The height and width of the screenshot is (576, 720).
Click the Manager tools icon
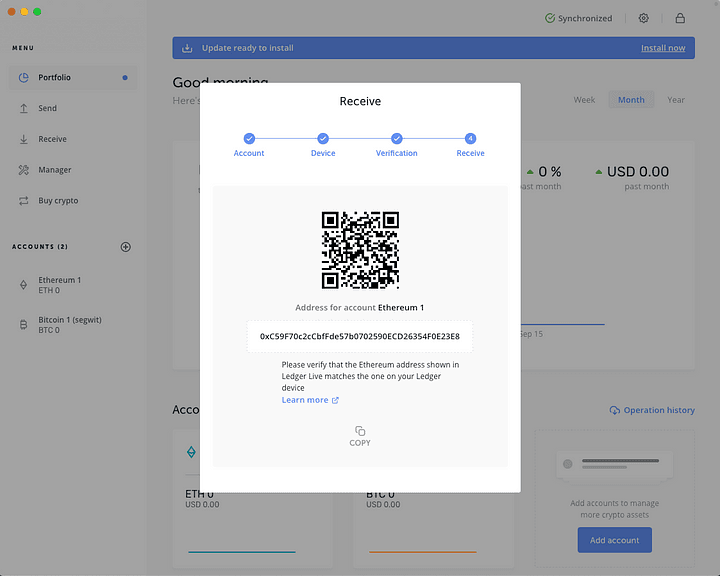pos(23,170)
